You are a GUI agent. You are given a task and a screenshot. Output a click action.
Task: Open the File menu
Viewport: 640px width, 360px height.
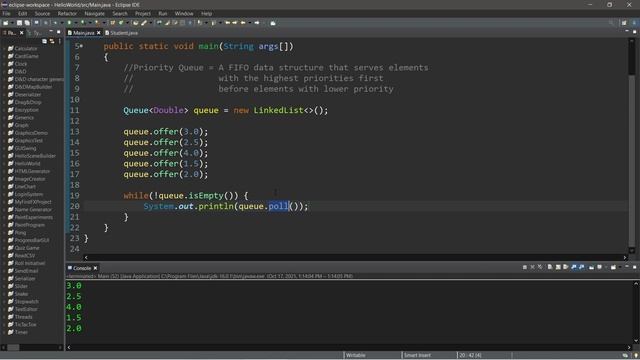pos(7,13)
